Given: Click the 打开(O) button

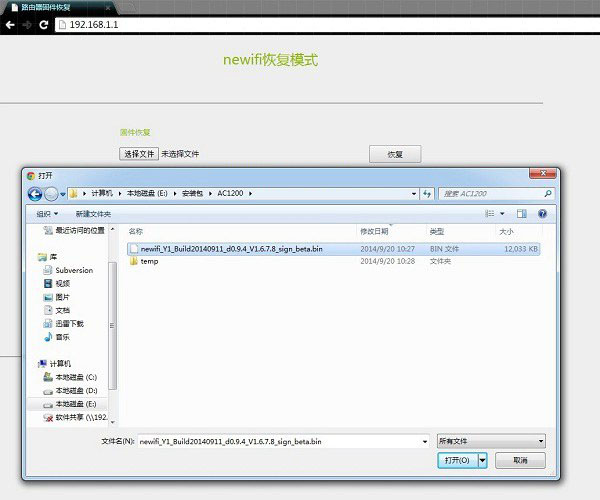Looking at the screenshot, I should [x=457, y=460].
